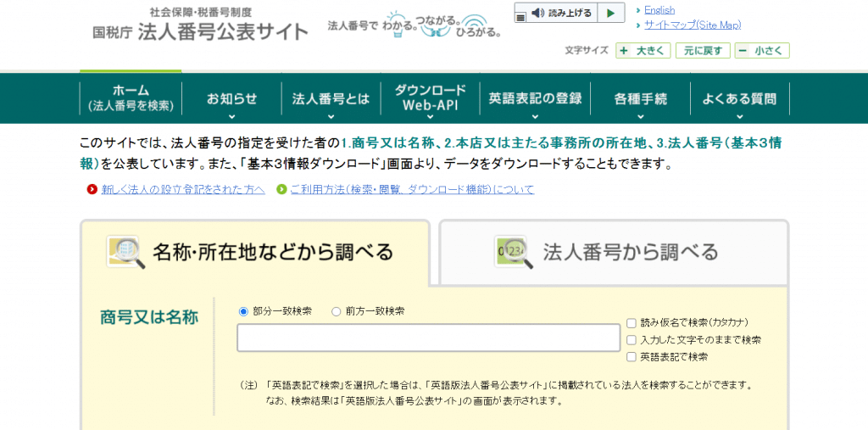This screenshot has height=430, width=868.
Task: Click the 商号又は名称 text input field
Action: [428, 338]
